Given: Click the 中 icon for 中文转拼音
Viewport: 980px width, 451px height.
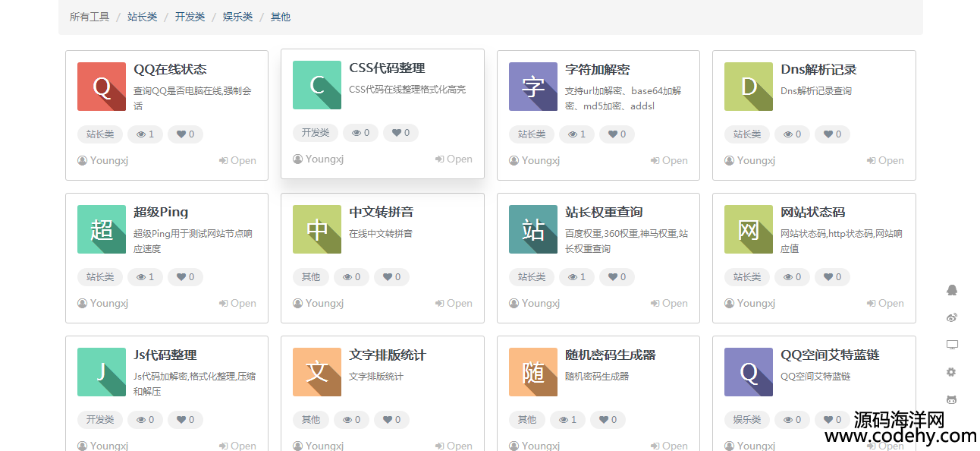Looking at the screenshot, I should (x=317, y=229).
